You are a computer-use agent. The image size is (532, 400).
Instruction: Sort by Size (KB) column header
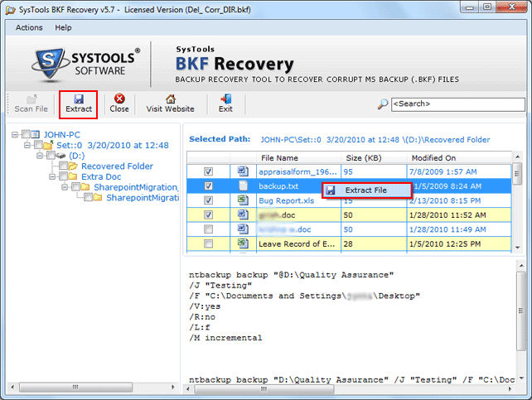(x=374, y=158)
